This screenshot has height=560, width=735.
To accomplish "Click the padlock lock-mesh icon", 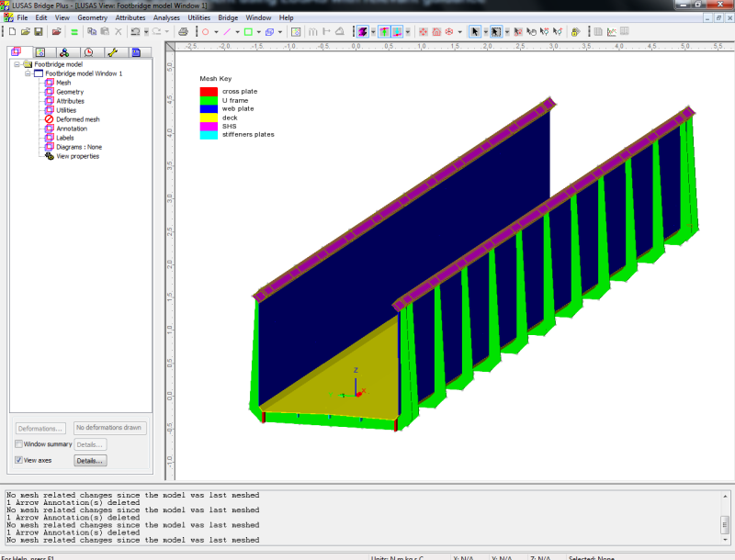I will tap(576, 32).
